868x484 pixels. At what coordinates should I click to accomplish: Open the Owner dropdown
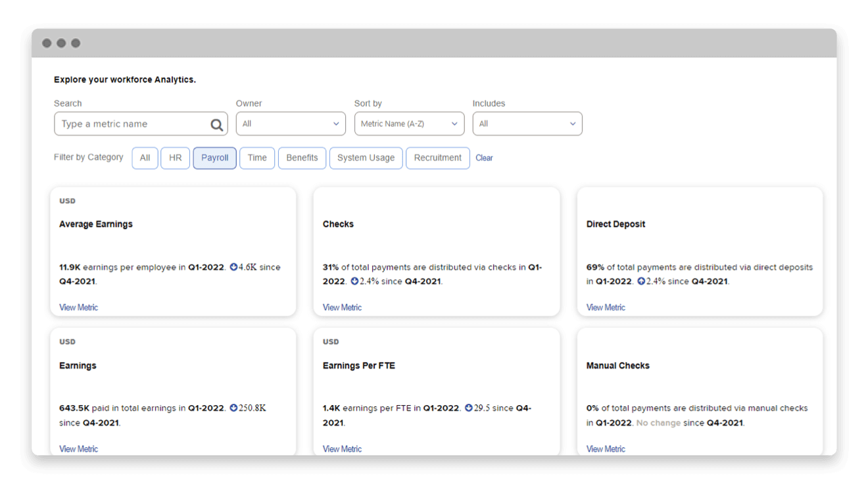(291, 124)
